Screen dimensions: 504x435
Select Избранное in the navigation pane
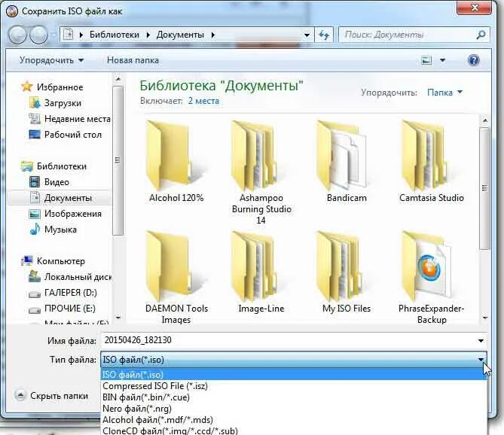(x=60, y=87)
